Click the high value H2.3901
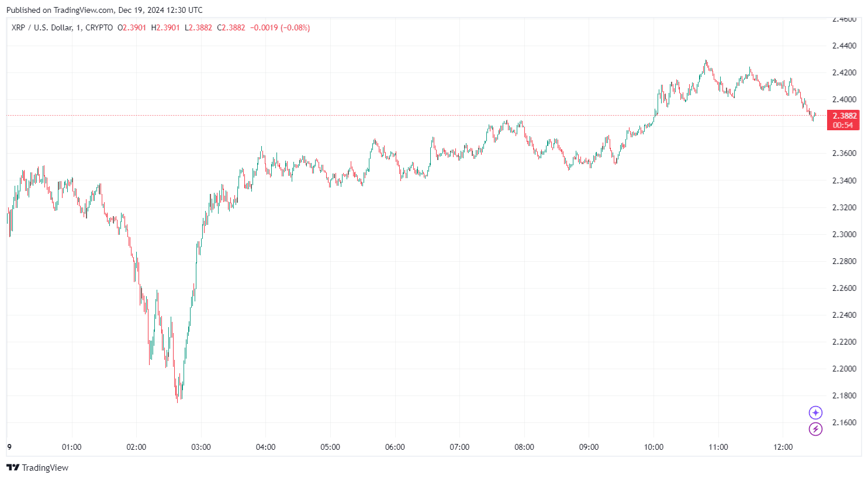The image size is (868, 479). pyautogui.click(x=165, y=27)
